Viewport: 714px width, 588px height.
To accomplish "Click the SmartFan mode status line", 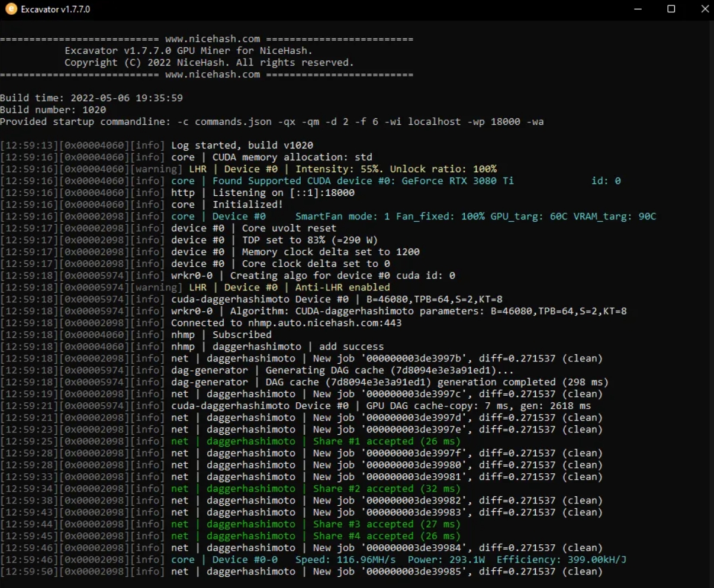I will coord(328,217).
